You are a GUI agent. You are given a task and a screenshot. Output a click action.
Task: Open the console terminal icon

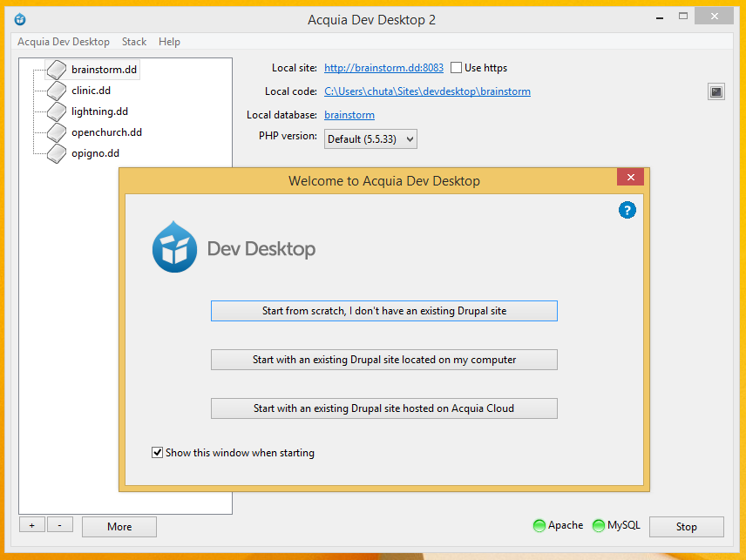coord(716,91)
